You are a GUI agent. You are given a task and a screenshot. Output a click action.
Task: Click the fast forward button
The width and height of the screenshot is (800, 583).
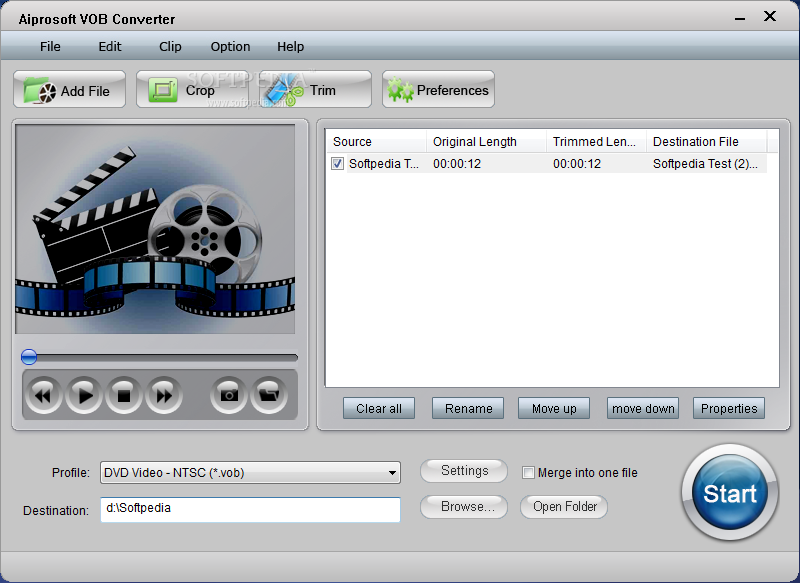(x=164, y=395)
